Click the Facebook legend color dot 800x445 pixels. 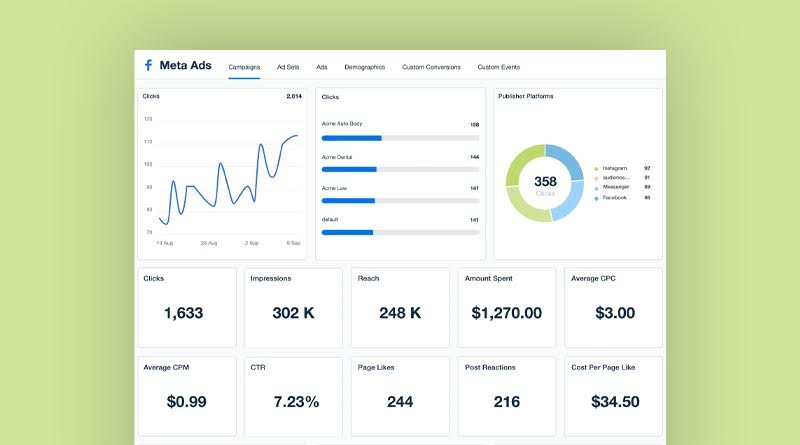(596, 199)
